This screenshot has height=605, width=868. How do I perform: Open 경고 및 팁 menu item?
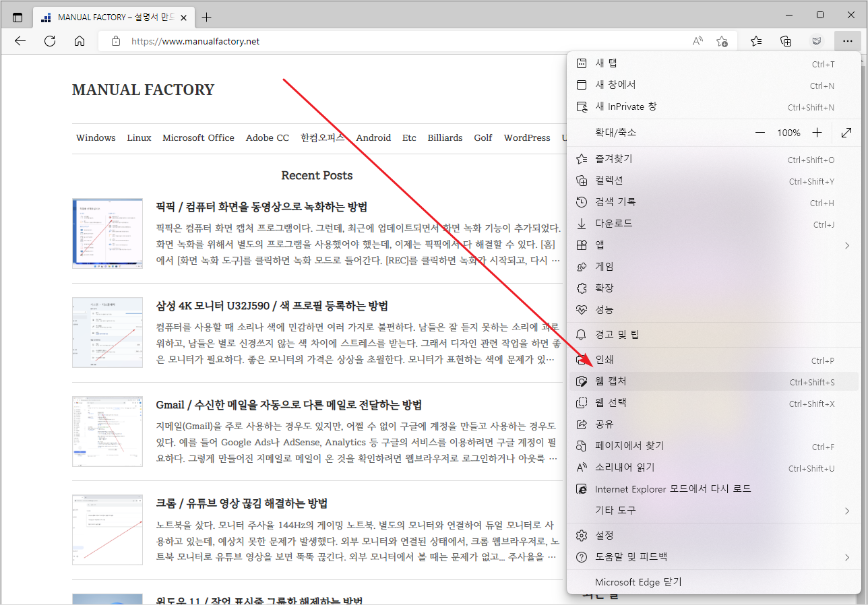[x=714, y=335]
